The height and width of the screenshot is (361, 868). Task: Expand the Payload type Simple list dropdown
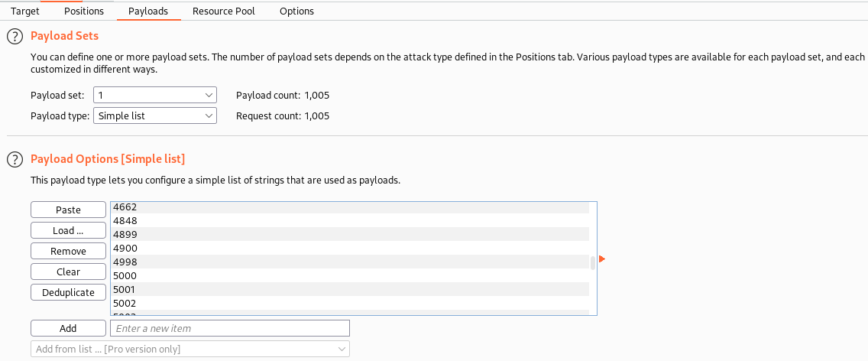click(155, 116)
